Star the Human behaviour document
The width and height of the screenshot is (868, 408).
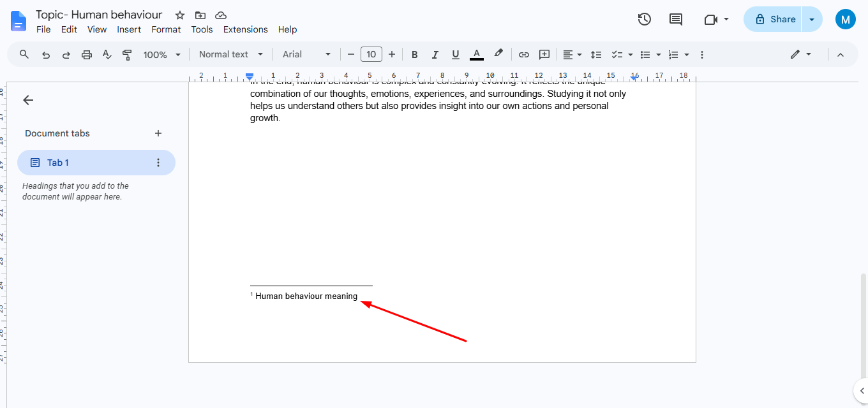180,15
